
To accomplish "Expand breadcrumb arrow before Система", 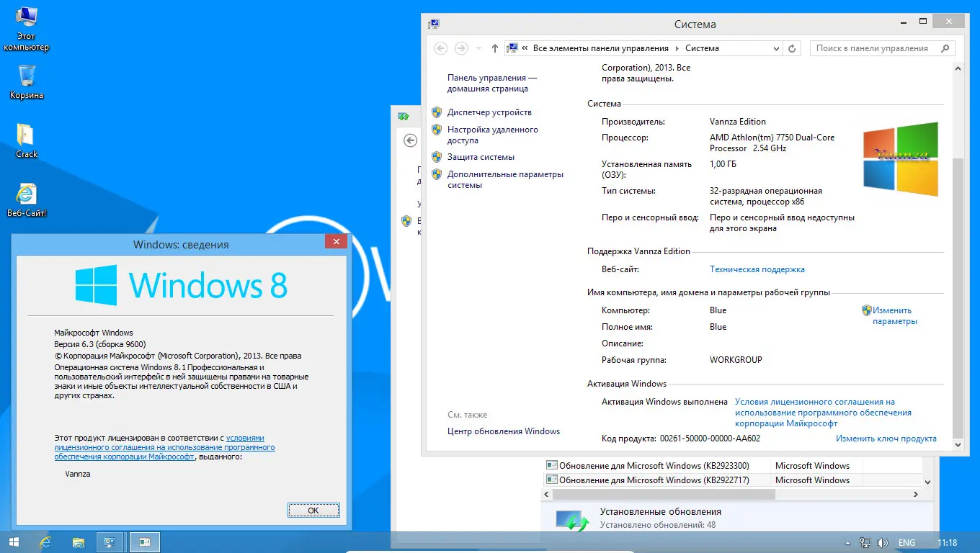I will pyautogui.click(x=677, y=48).
